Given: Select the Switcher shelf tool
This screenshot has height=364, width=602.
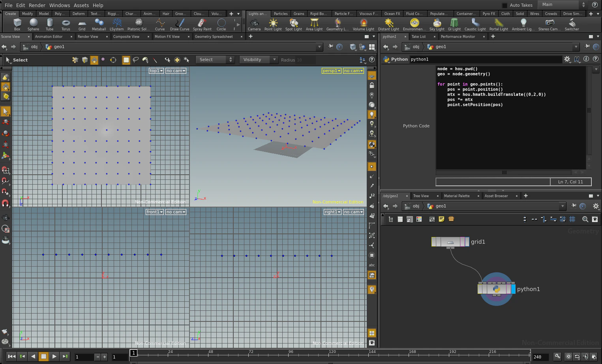Looking at the screenshot, I should click(x=572, y=24).
